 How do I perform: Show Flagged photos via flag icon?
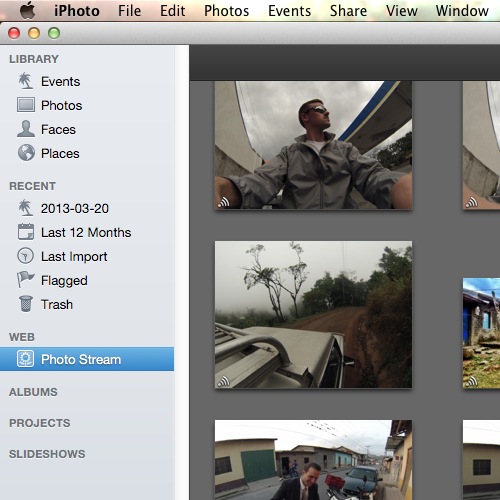click(x=25, y=279)
